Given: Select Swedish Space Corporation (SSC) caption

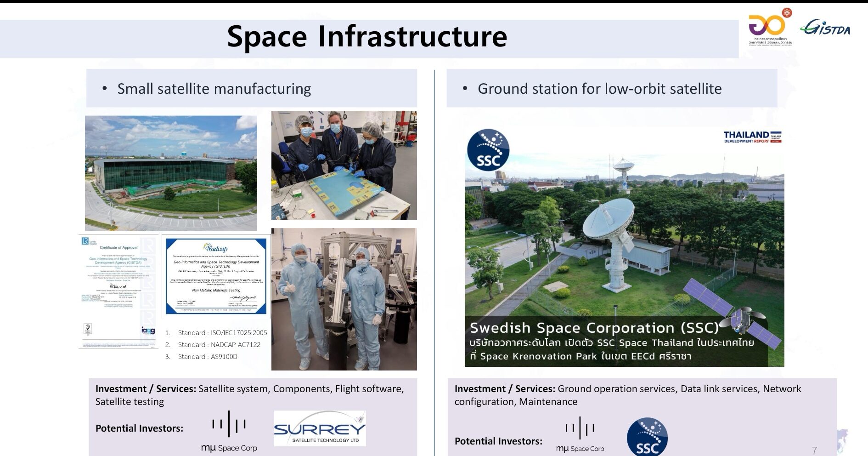Looking at the screenshot, I should (594, 328).
